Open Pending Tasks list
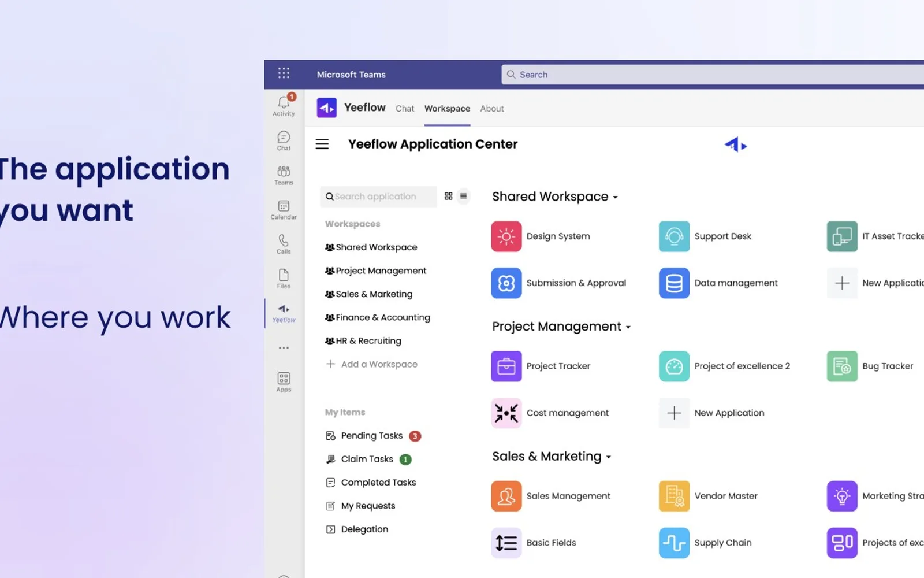924x578 pixels. tap(373, 436)
